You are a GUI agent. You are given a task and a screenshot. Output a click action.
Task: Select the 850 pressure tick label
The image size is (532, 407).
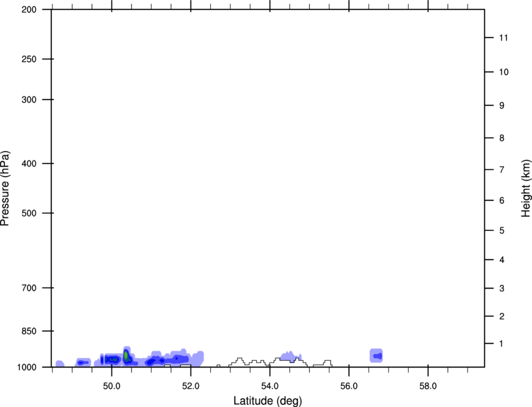coord(29,331)
